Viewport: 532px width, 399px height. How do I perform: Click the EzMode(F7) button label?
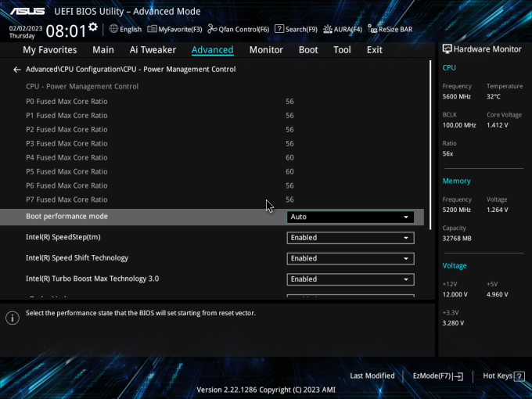pos(432,376)
